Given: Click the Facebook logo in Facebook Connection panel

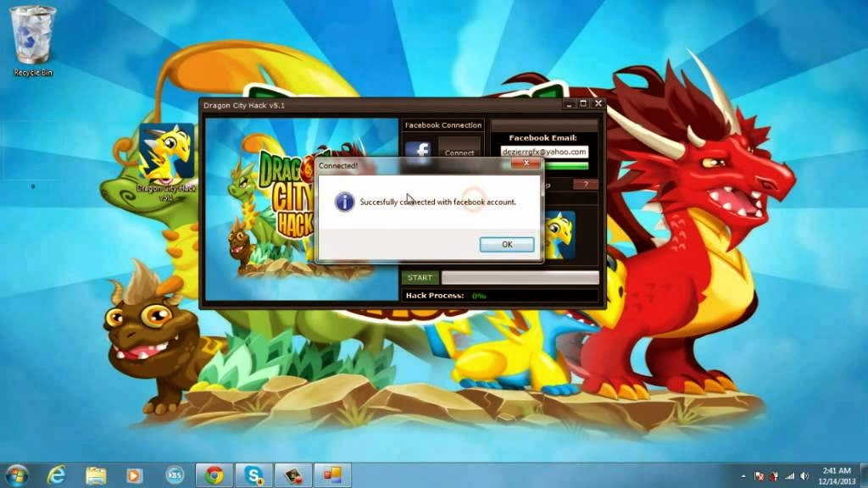Looking at the screenshot, I should tap(420, 149).
